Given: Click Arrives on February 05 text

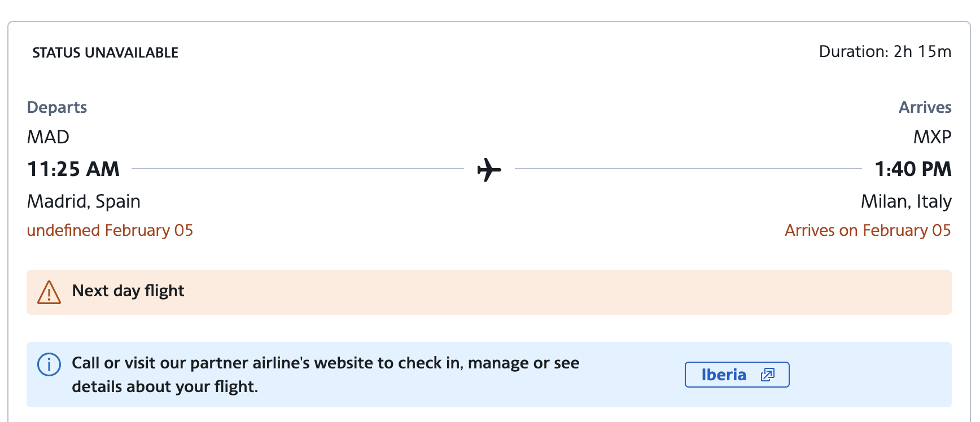Looking at the screenshot, I should [x=868, y=230].
